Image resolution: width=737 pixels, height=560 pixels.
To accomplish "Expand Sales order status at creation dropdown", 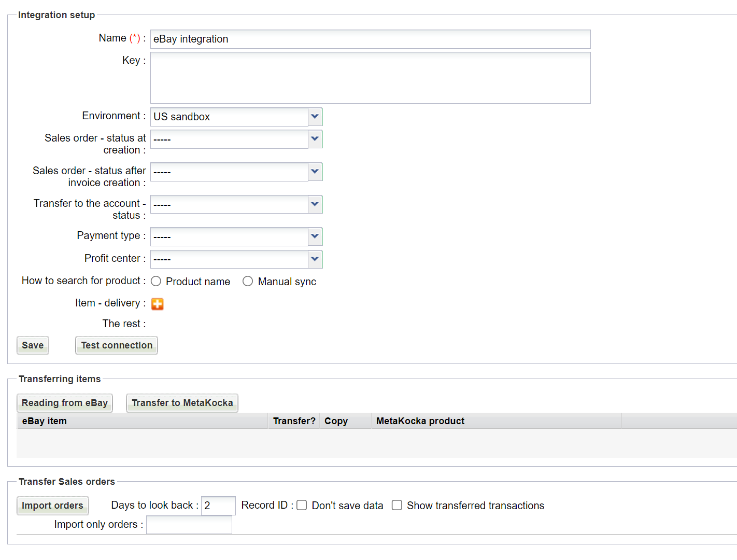I will (315, 139).
